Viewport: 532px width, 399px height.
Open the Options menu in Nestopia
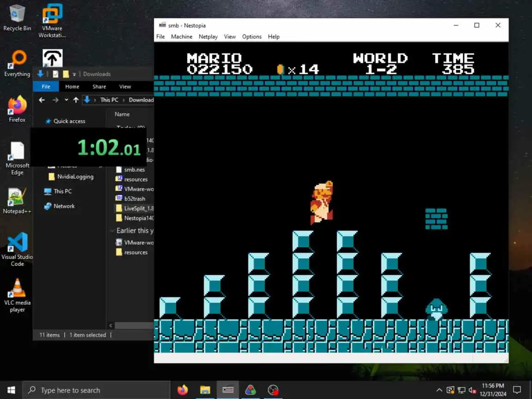tap(252, 36)
